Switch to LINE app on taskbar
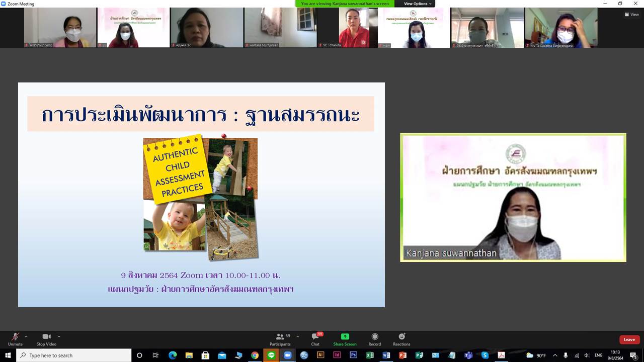The height and width of the screenshot is (362, 644). coord(271,355)
